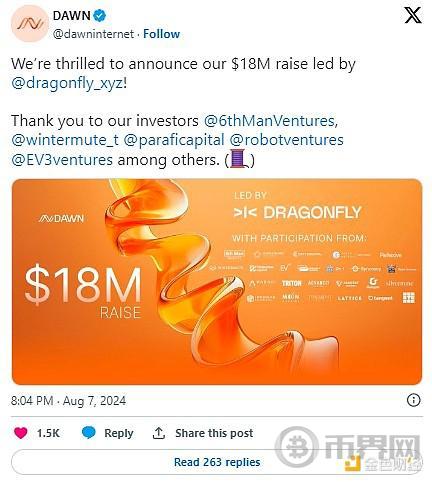Click the DAWN profile avatar
Viewport: 432px width, 482px height.
(30, 23)
